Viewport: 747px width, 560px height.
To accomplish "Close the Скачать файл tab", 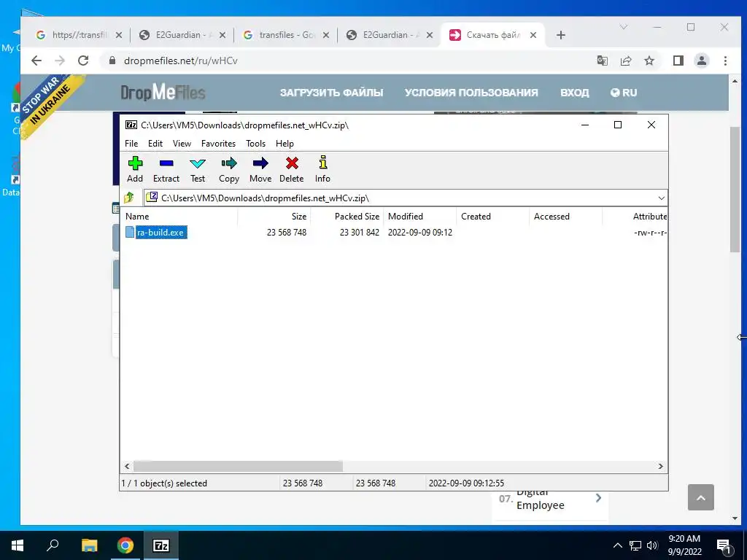I will click(533, 35).
